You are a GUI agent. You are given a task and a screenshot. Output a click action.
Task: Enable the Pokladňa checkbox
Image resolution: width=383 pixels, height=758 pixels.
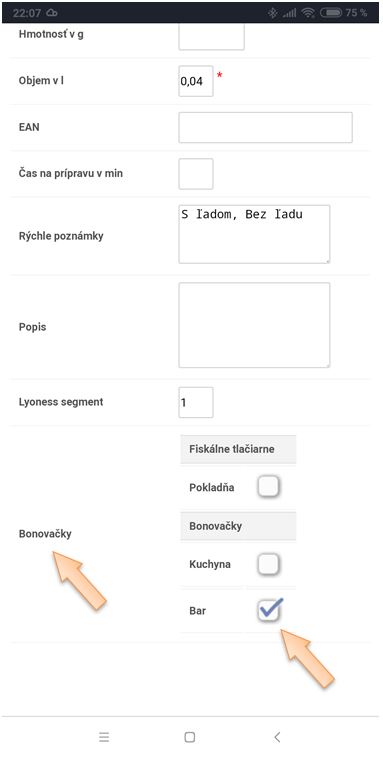[x=268, y=486]
